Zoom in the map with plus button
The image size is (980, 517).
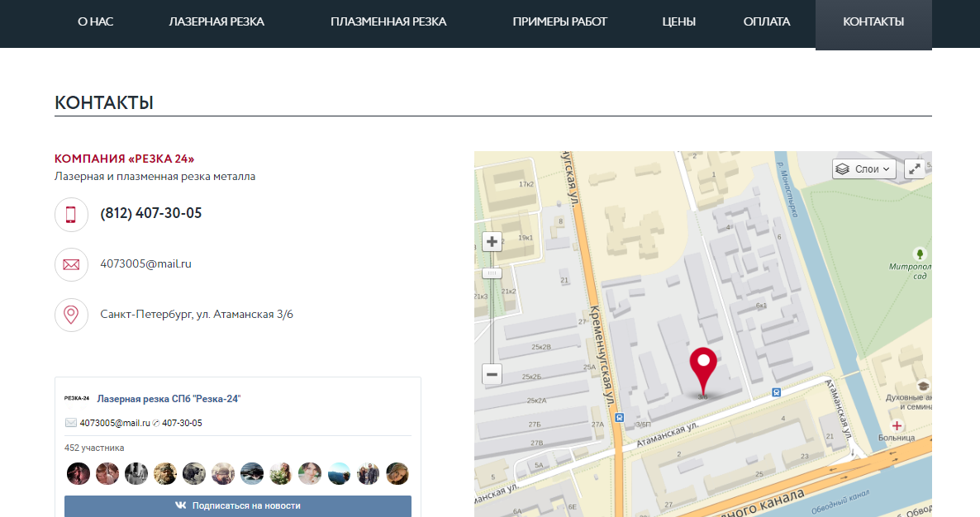(492, 242)
